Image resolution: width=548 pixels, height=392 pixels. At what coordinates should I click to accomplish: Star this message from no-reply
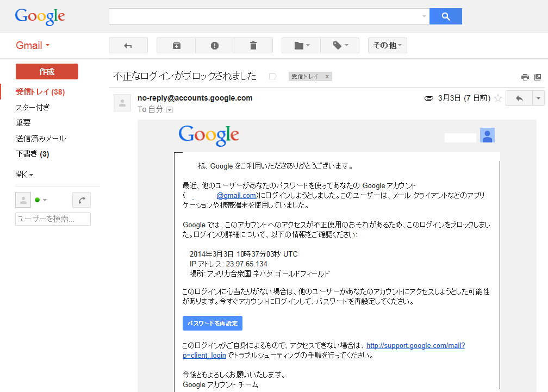498,98
